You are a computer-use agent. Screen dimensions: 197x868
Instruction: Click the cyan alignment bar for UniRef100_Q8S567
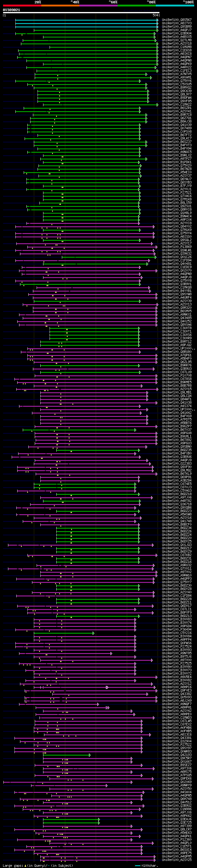tap(86, 20)
